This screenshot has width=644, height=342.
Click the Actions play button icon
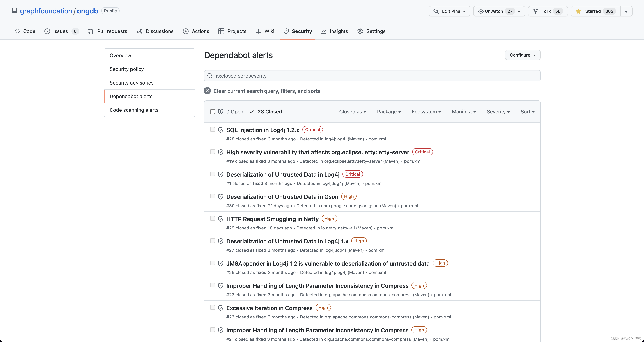[x=186, y=31]
